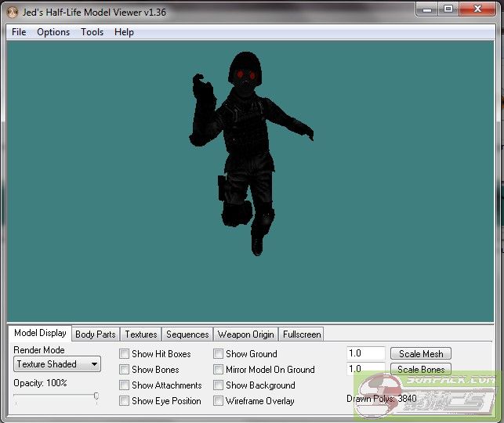Open the Options menu
Screen dimensions: 504x423
click(53, 32)
